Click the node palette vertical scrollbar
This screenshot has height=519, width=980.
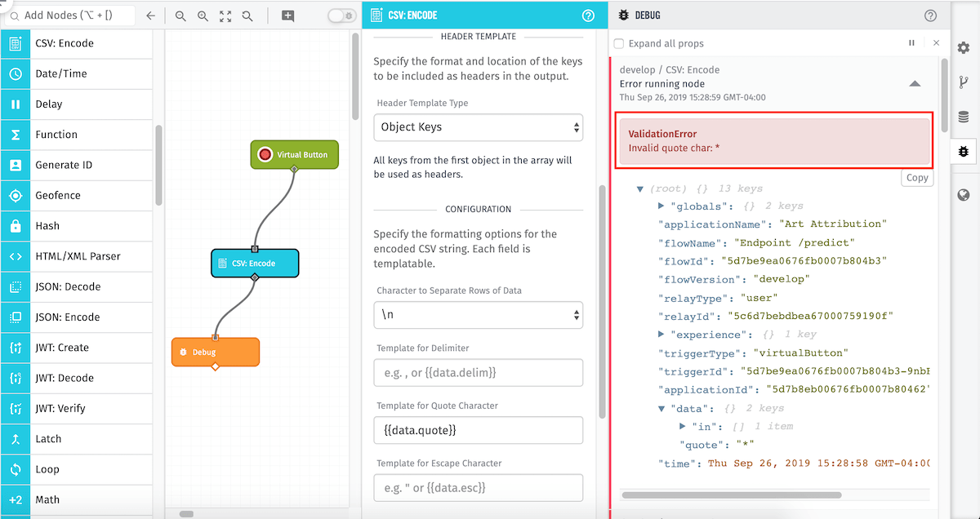click(x=159, y=166)
